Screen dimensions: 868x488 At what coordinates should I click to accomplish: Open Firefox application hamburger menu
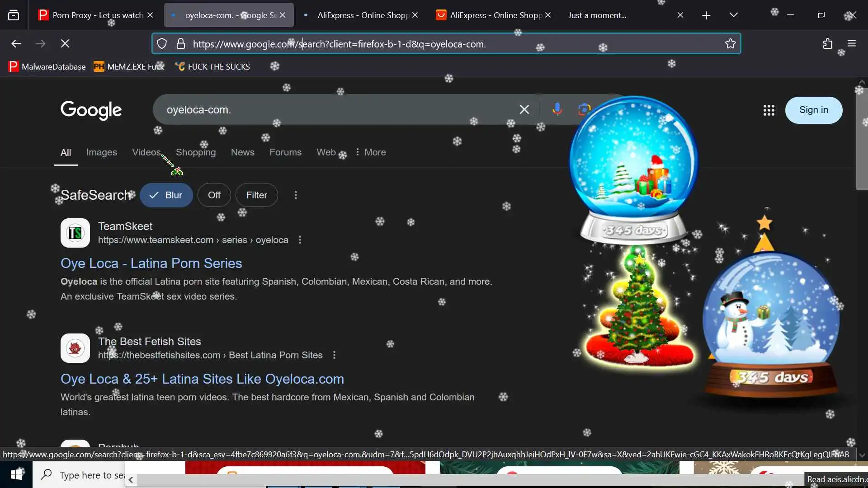852,44
